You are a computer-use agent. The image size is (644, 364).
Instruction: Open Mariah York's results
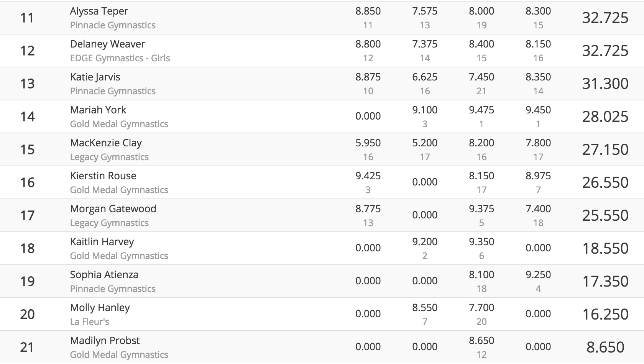98,110
